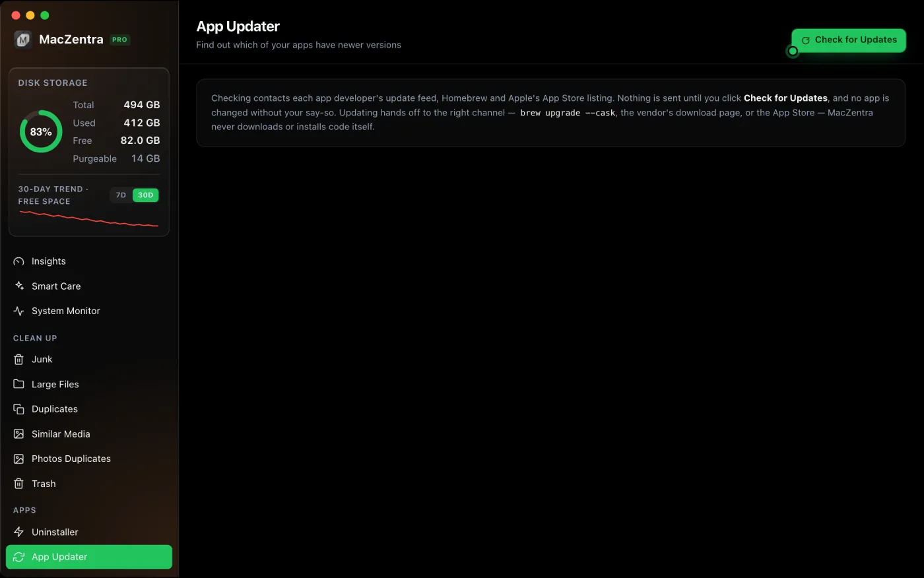Select the 30D trend range
This screenshot has height=578, width=924.
(x=146, y=195)
